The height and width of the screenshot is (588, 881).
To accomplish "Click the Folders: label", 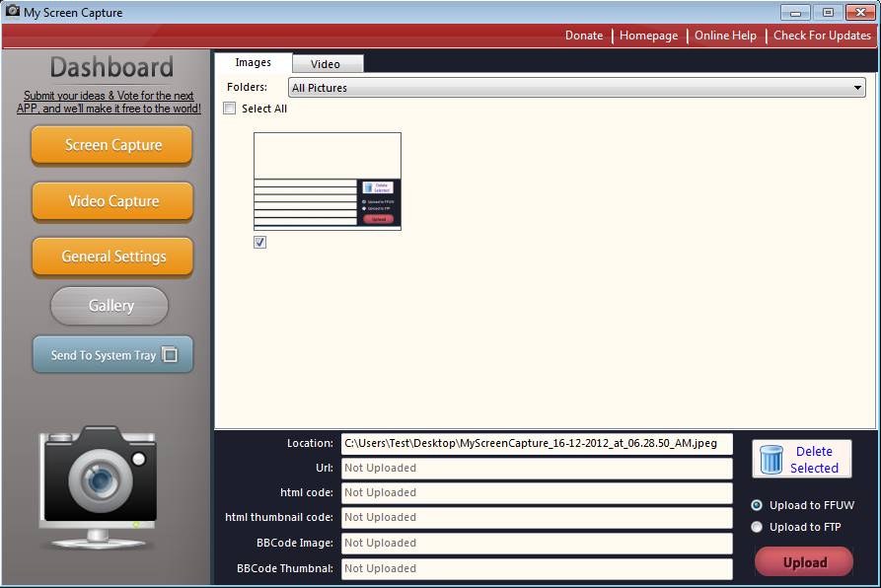I will pyautogui.click(x=248, y=87).
